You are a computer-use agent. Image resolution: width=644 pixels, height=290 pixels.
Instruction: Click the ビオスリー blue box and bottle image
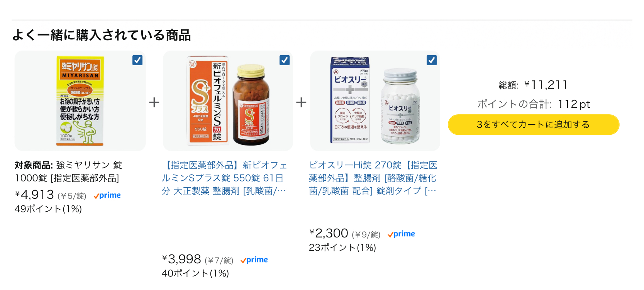(x=375, y=101)
